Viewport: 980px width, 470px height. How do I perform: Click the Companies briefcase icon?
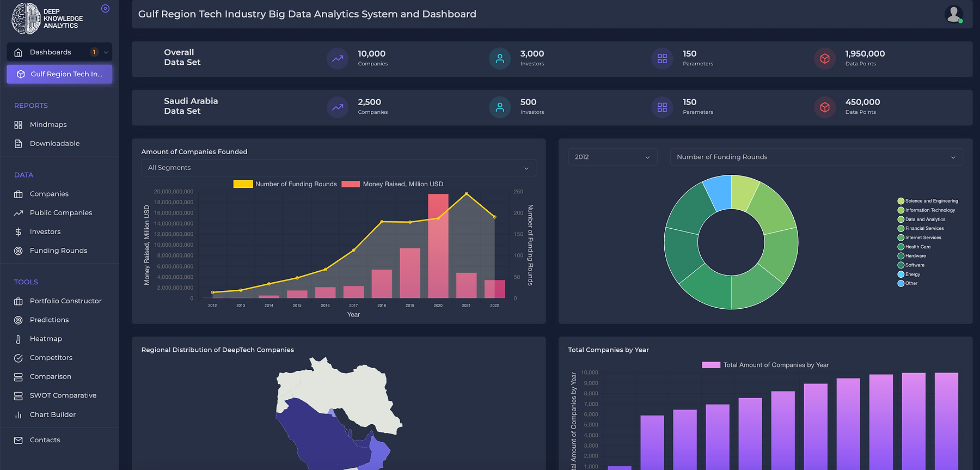18,194
